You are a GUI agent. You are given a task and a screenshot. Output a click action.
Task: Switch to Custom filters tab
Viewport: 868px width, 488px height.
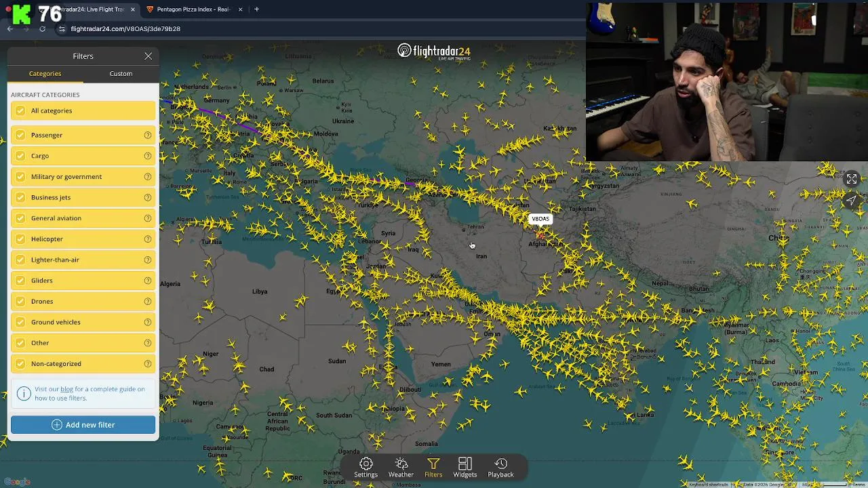point(121,73)
